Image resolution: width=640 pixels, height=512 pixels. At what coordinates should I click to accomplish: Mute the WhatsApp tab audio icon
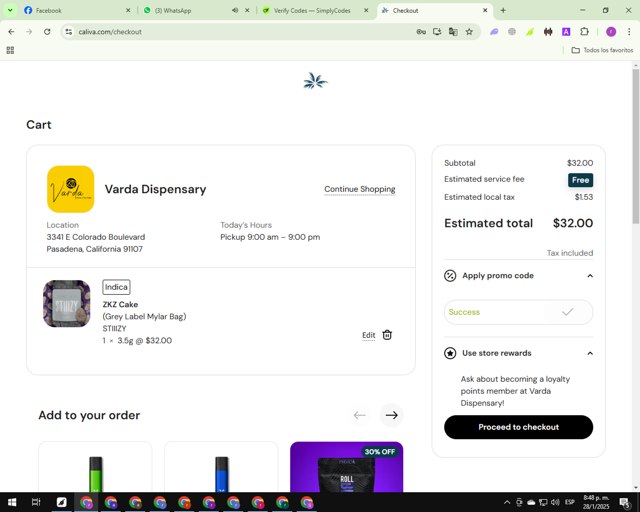point(235,10)
